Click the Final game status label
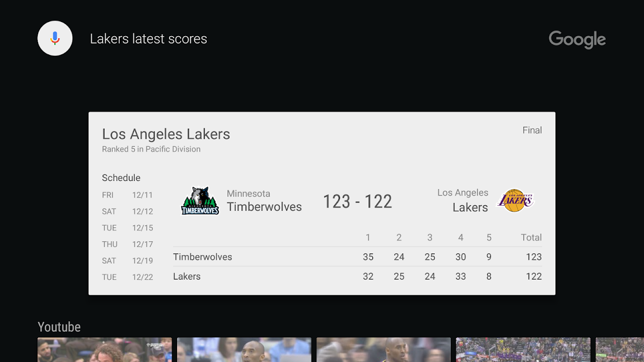This screenshot has width=644, height=362. click(532, 130)
